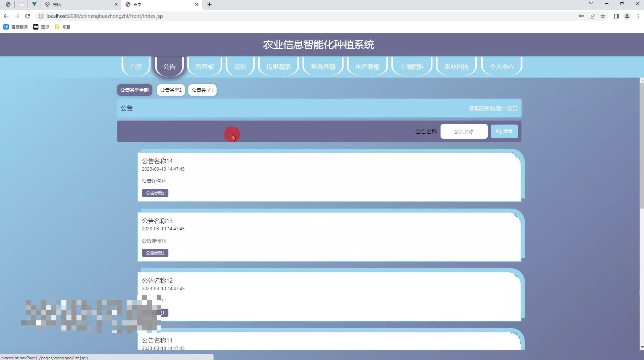Viewport: 644px width, 360px height.
Task: Open the Chrome three-dot menu
Action: tap(638, 16)
